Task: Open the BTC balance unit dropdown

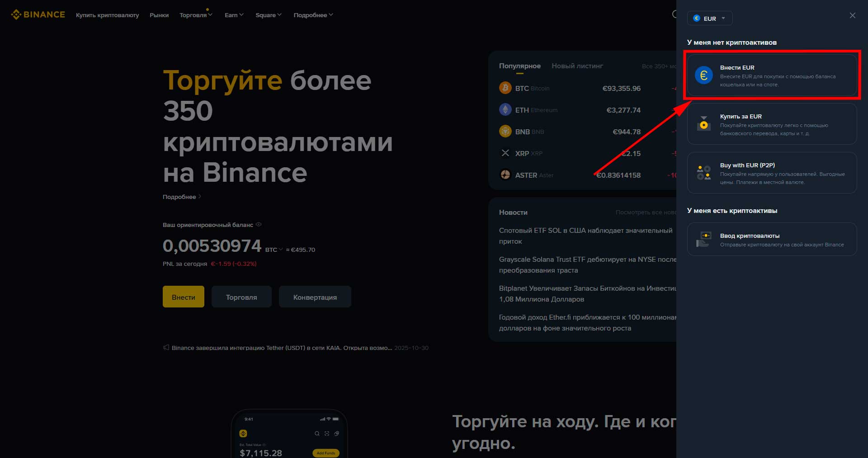Action: pyautogui.click(x=274, y=250)
